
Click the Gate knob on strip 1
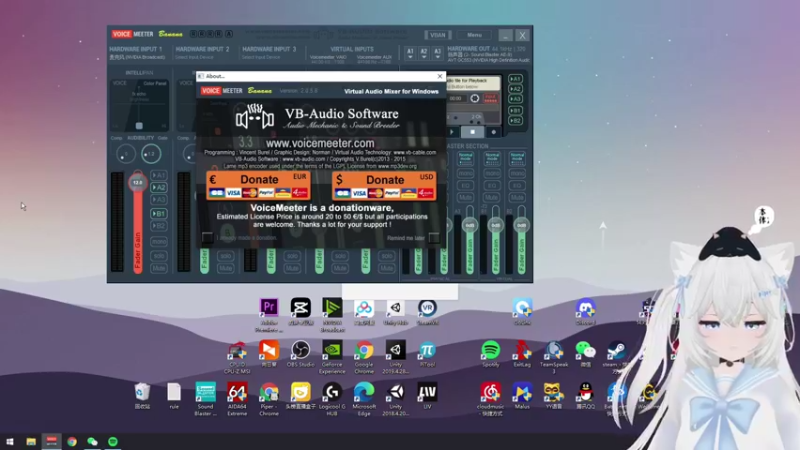[151, 154]
